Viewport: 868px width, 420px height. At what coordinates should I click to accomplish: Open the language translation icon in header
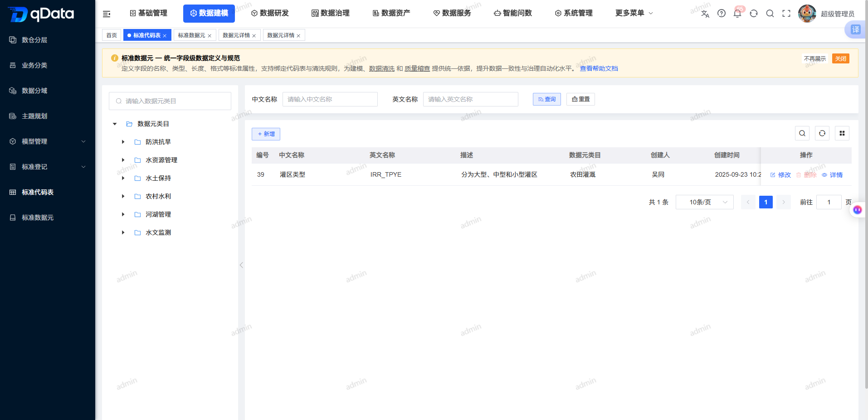[705, 14]
